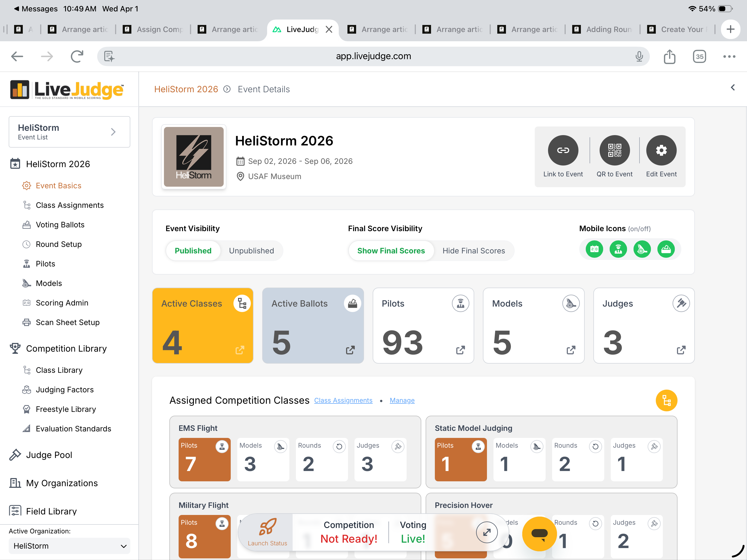Click the Manage link

click(x=402, y=400)
